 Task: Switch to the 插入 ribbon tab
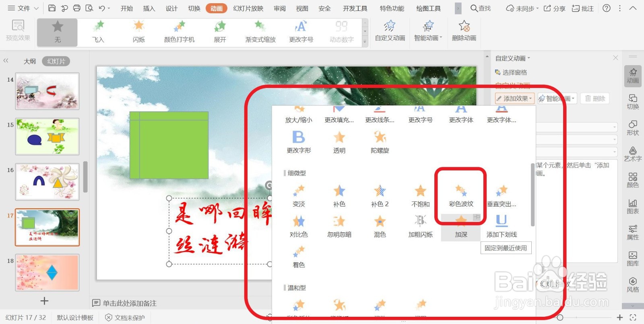149,8
